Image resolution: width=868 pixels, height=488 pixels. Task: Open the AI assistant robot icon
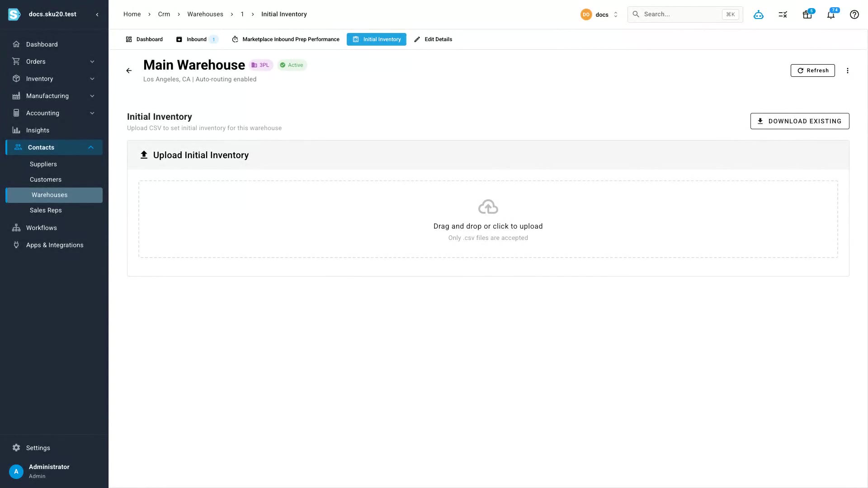(x=759, y=14)
